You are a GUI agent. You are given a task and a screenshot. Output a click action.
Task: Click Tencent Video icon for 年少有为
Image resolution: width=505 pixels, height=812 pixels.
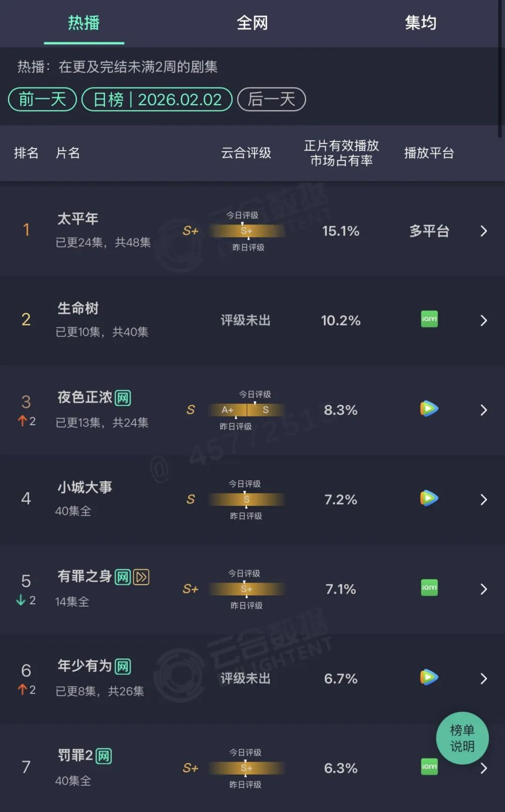coord(429,677)
